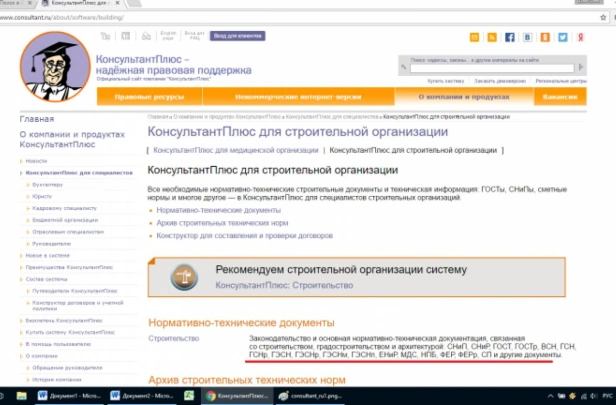Expand the Новости sidebar item
The height and width of the screenshot is (405, 616).
tap(36, 161)
